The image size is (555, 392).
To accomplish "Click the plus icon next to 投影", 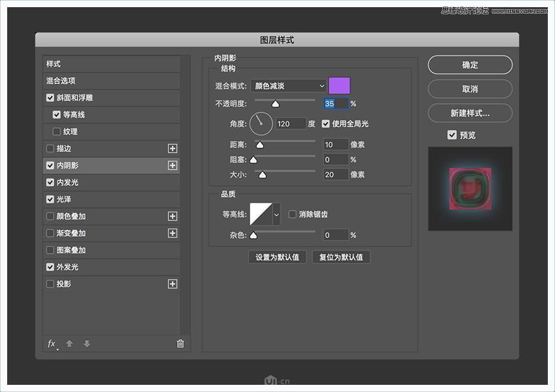I will point(173,284).
